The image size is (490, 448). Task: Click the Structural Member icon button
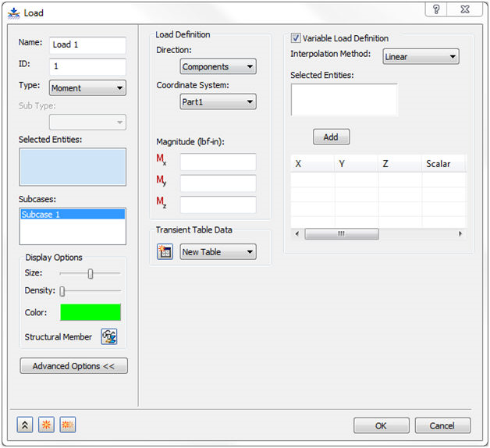[x=109, y=336]
